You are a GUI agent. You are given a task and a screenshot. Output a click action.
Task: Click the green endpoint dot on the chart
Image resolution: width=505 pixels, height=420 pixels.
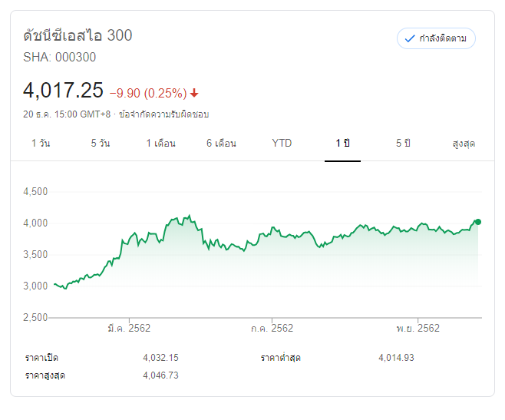[478, 222]
